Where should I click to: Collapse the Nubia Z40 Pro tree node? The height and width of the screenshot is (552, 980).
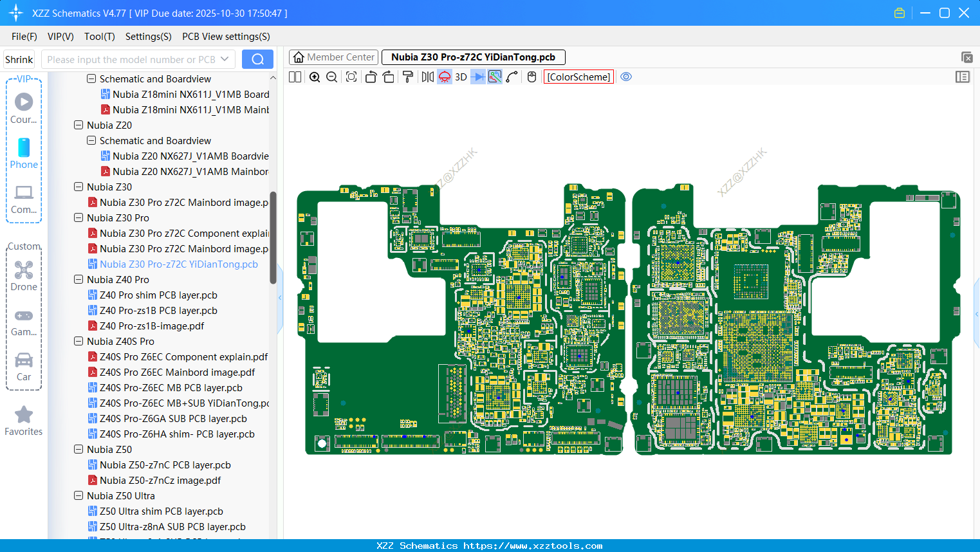[x=79, y=280]
